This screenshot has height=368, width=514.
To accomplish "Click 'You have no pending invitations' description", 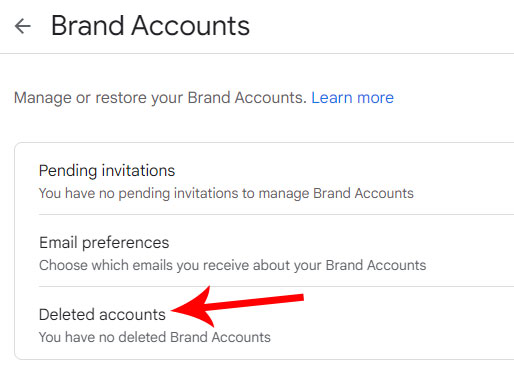I will pyautogui.click(x=226, y=193).
